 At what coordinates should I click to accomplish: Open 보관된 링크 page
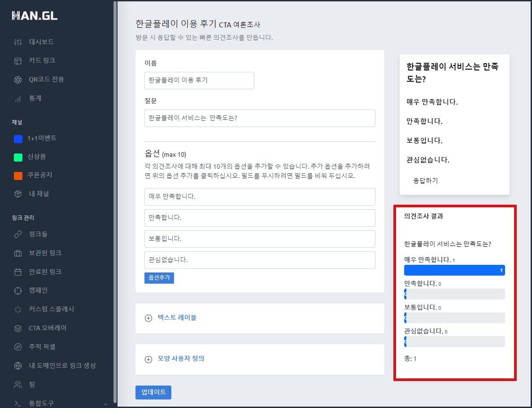pos(45,253)
